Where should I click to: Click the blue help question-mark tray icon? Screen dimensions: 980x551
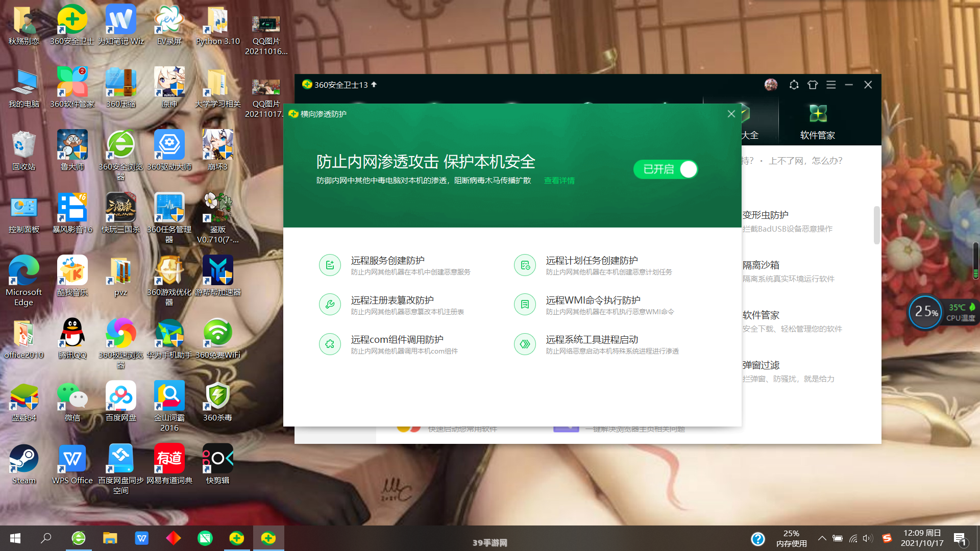point(758,539)
